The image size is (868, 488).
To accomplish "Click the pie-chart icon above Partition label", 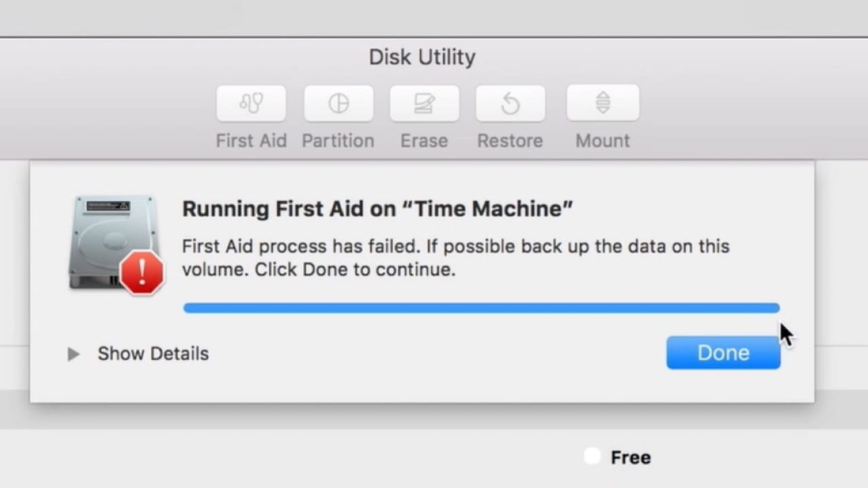I will (x=338, y=103).
